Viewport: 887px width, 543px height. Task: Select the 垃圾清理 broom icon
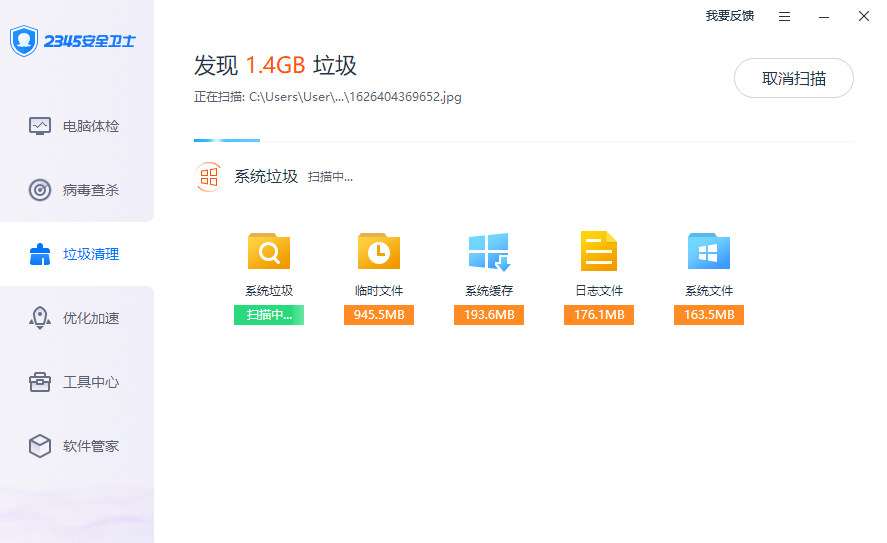40,254
